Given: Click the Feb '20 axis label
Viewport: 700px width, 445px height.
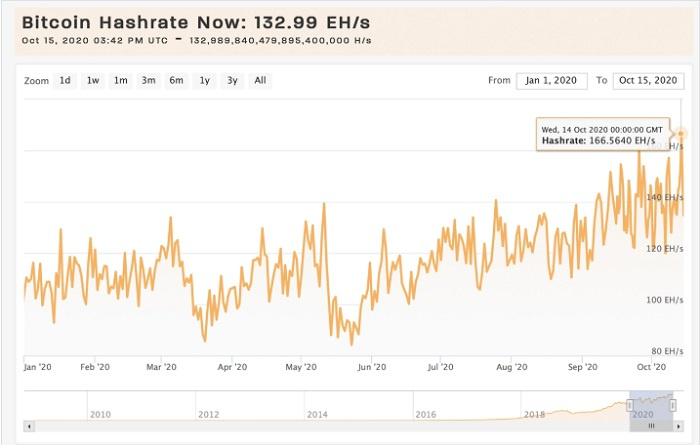Looking at the screenshot, I should tap(95, 367).
